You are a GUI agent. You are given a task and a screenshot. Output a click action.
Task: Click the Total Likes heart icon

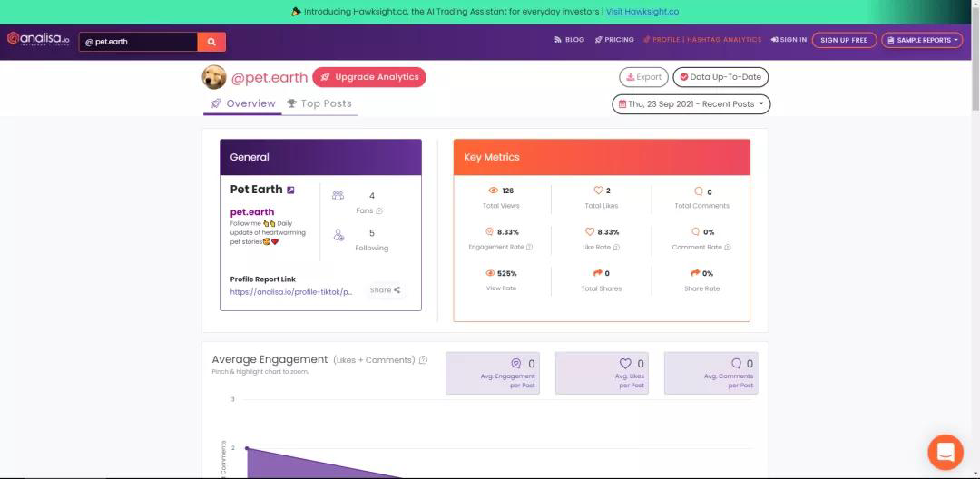pos(598,191)
